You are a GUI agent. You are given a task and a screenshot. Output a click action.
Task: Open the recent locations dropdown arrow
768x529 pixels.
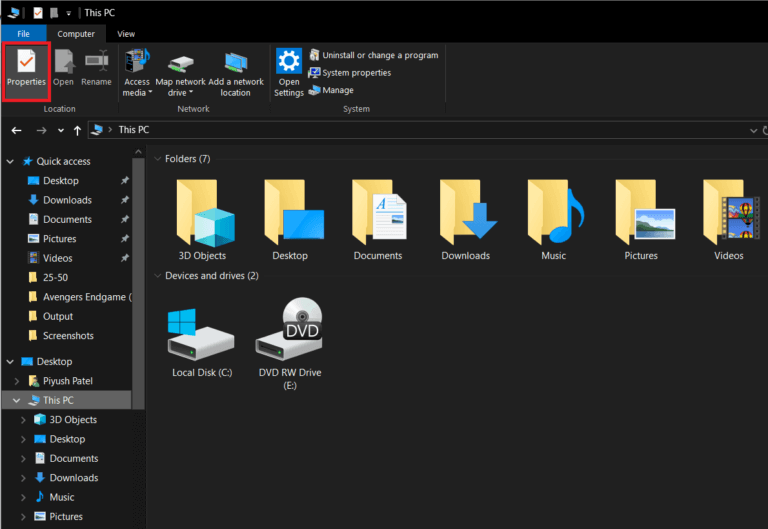click(x=61, y=130)
